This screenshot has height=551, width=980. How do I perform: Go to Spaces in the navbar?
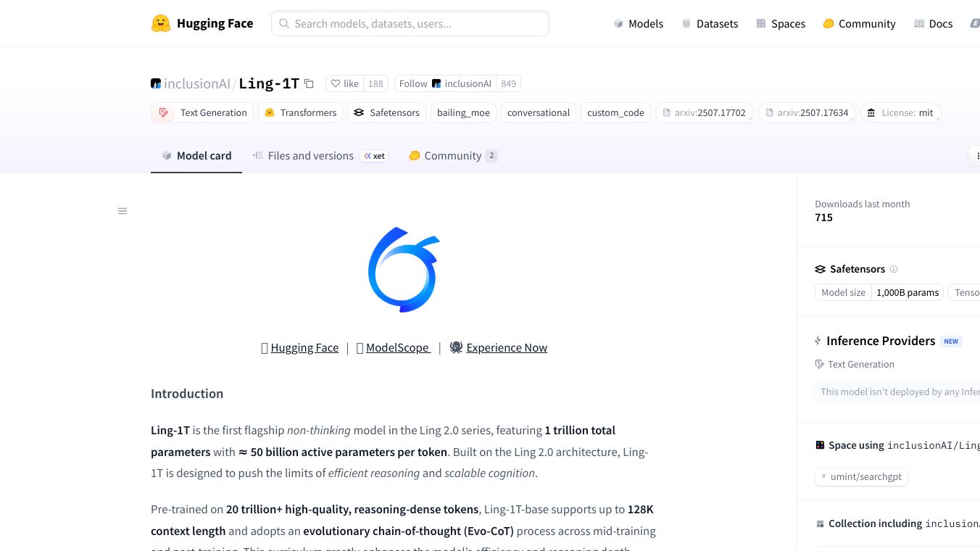point(781,23)
